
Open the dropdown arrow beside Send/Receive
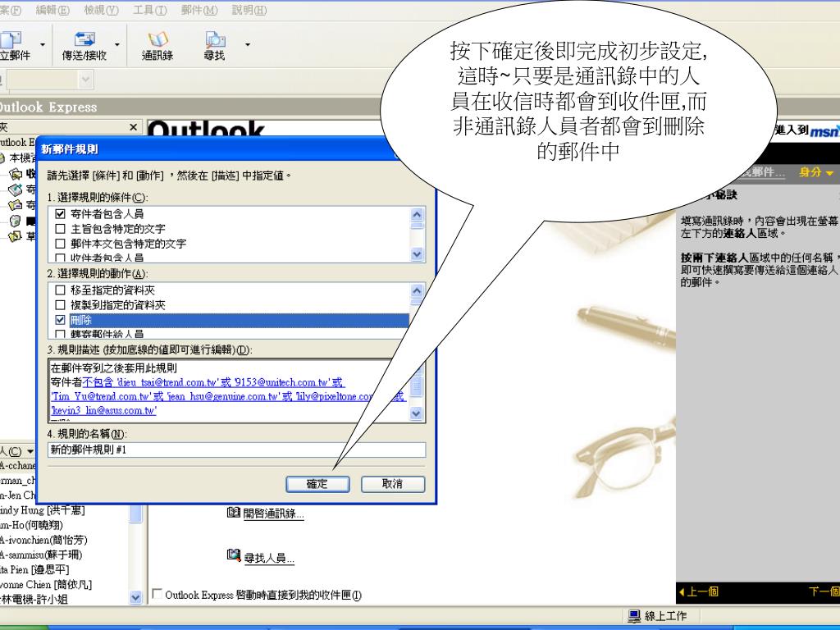[117, 44]
